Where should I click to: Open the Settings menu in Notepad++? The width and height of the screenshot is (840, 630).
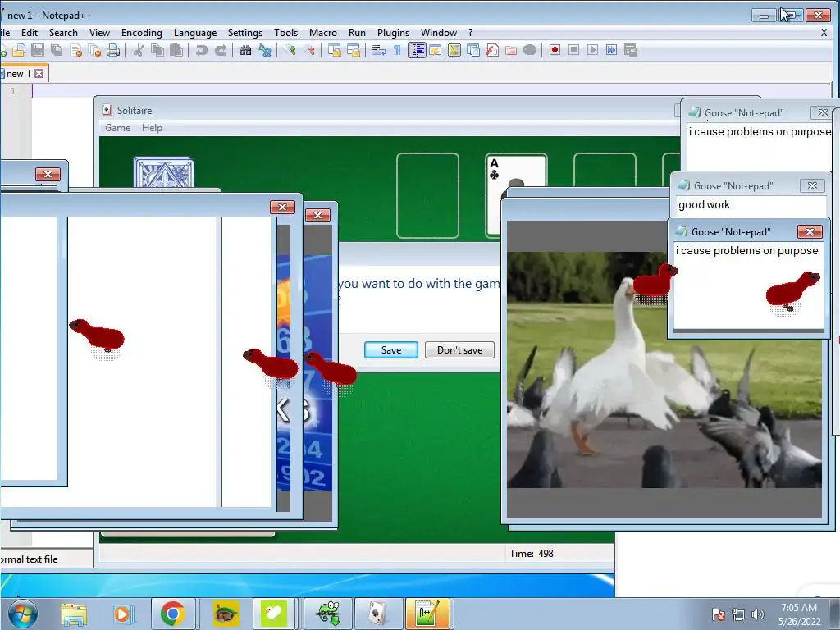pyautogui.click(x=244, y=33)
